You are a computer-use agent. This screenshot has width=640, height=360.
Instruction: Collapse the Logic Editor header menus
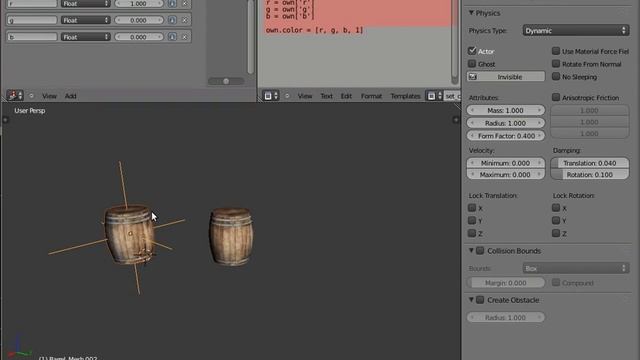click(x=31, y=96)
